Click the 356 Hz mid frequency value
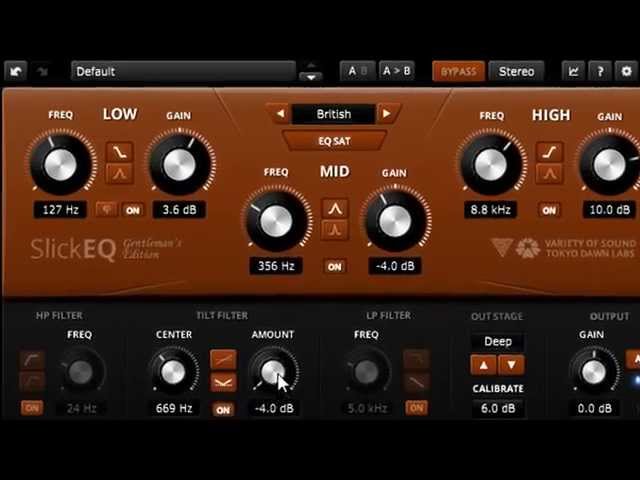 pos(276,266)
